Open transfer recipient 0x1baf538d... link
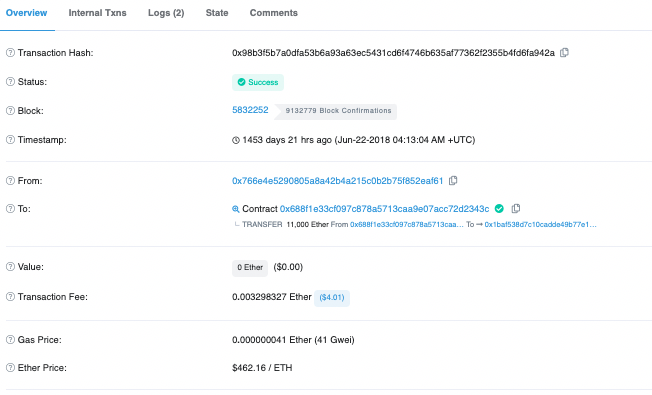Image resolution: width=652 pixels, height=395 pixels. 541,225
